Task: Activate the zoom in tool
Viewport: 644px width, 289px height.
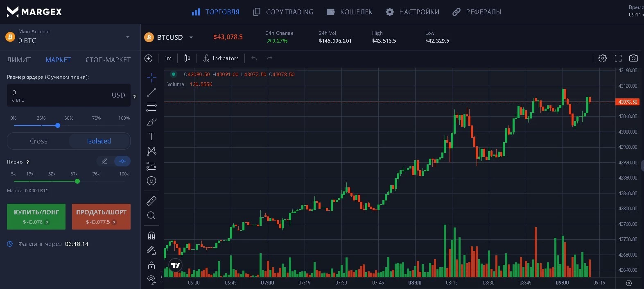Action: pyautogui.click(x=151, y=216)
